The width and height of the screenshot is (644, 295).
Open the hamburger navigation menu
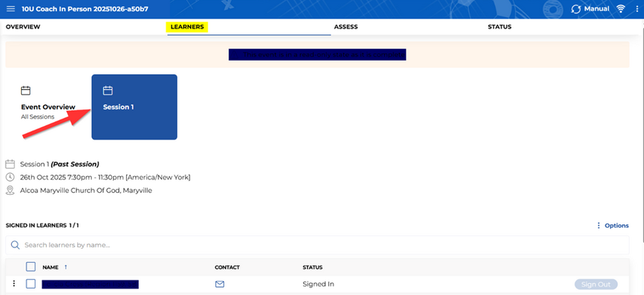click(11, 8)
